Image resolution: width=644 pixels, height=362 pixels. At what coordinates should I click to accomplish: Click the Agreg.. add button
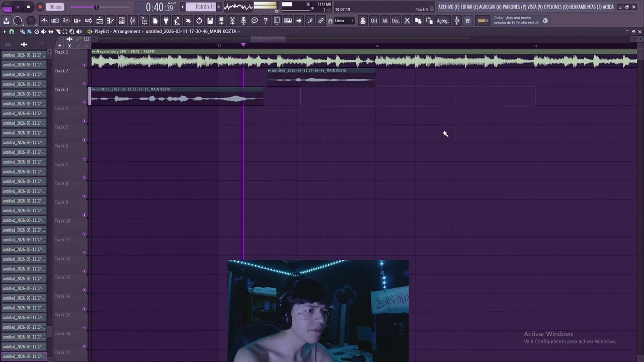pyautogui.click(x=443, y=21)
